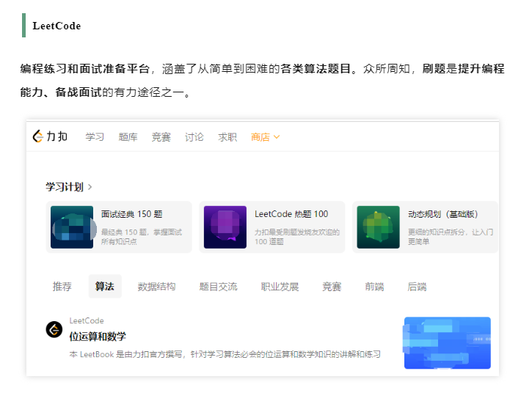The width and height of the screenshot is (532, 404).
Task: Open LeetCode 热题 100 plan title
Action: coord(291,214)
